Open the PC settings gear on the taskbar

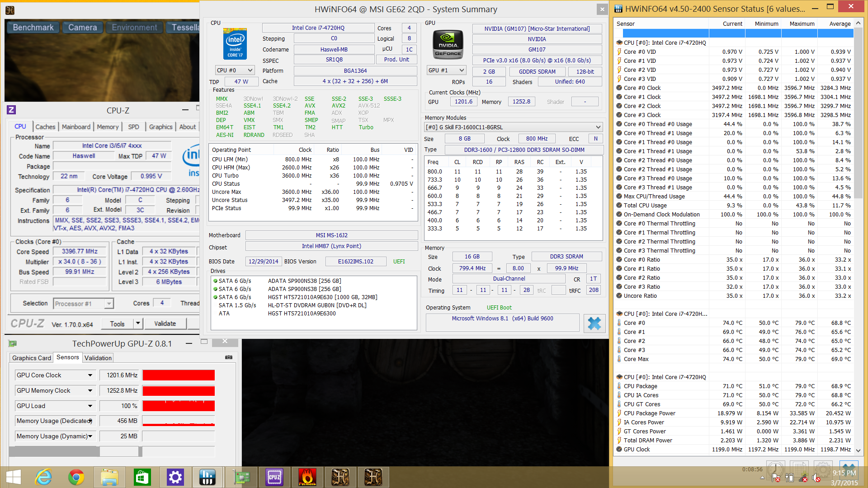175,477
